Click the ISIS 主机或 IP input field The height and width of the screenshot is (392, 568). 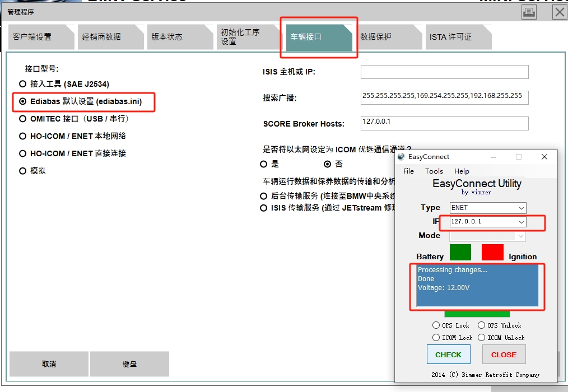(444, 72)
